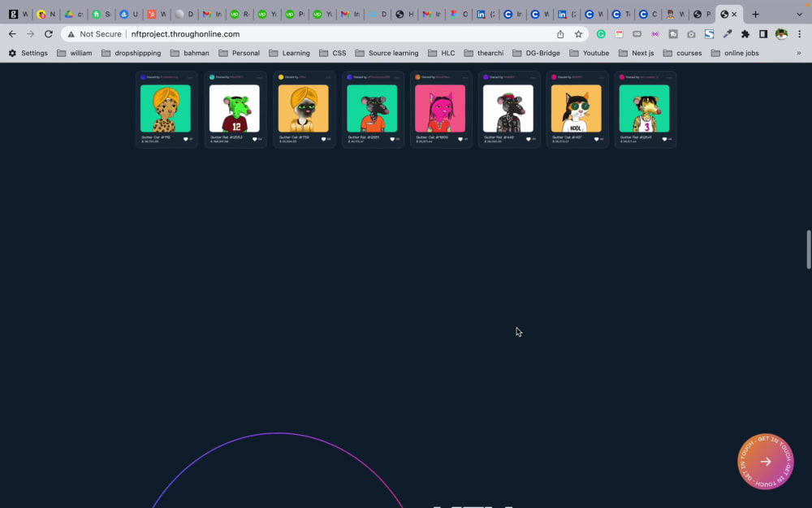Screen dimensions: 812x508
Task: Open the calico cat with sunglasses image
Action: click(x=577, y=108)
